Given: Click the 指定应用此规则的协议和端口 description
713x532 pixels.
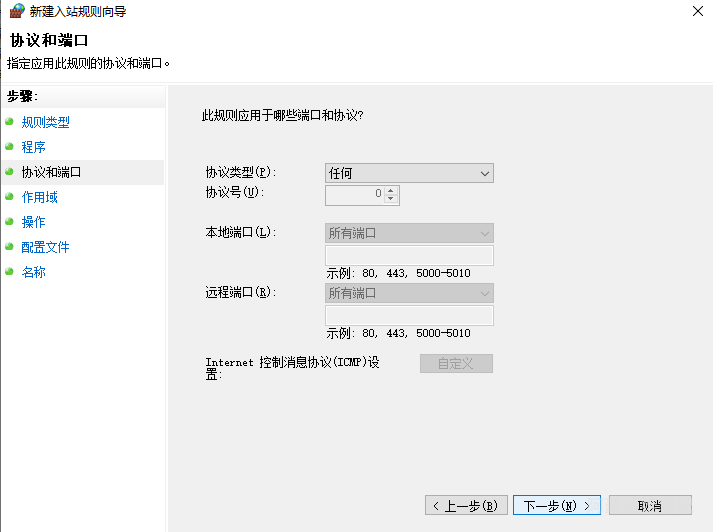Looking at the screenshot, I should pyautogui.click(x=88, y=63).
